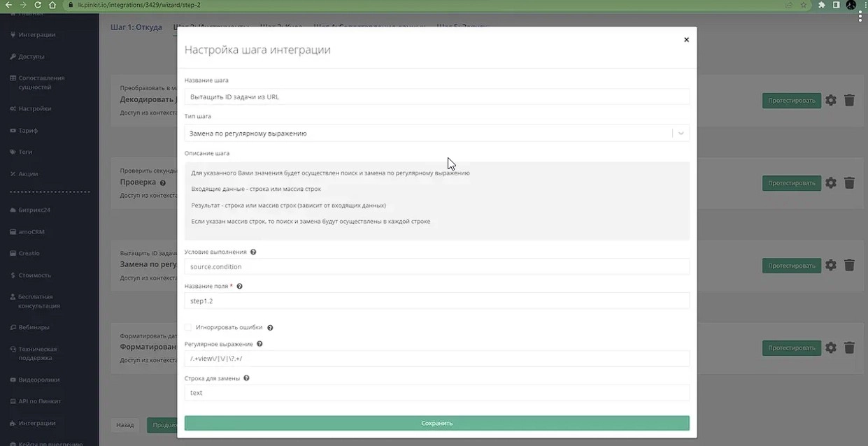The image size is (868, 446).
Task: Click the Назад button
Action: 124,424
